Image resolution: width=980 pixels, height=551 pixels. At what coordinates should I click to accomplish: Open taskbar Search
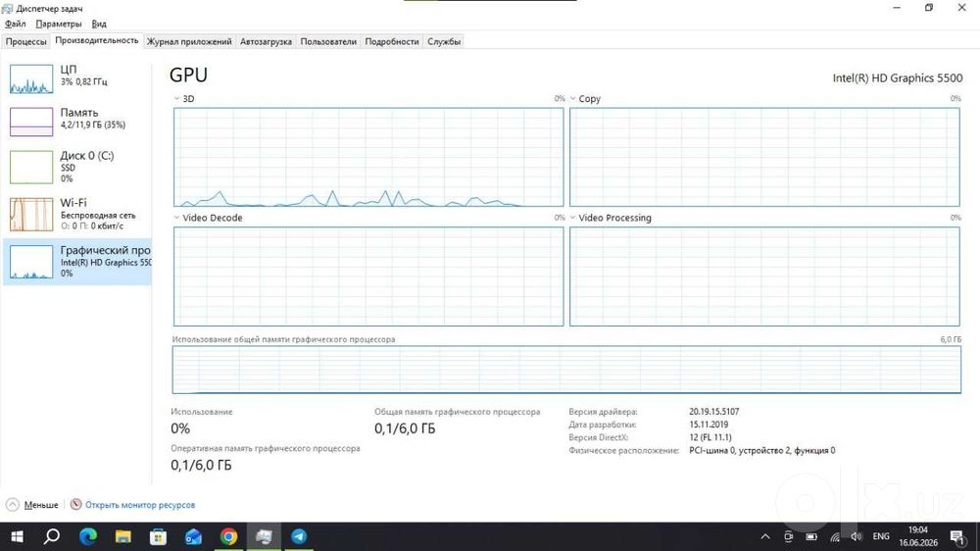[53, 536]
